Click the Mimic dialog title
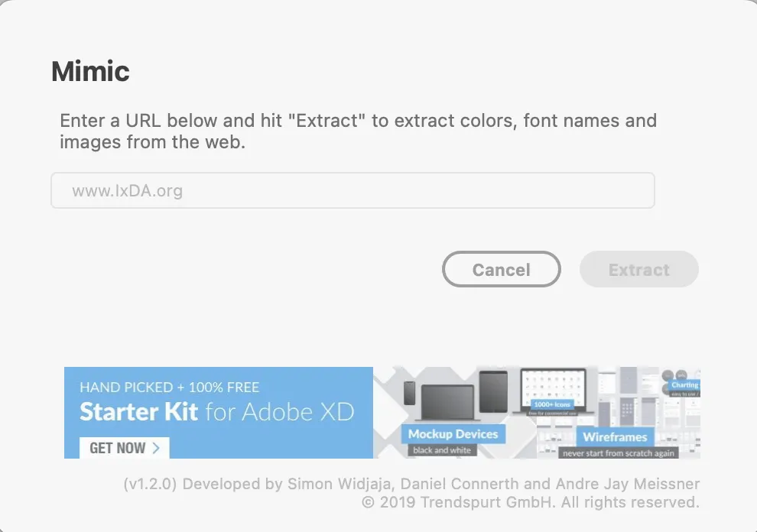Viewport: 757px width, 532px height. click(x=90, y=71)
